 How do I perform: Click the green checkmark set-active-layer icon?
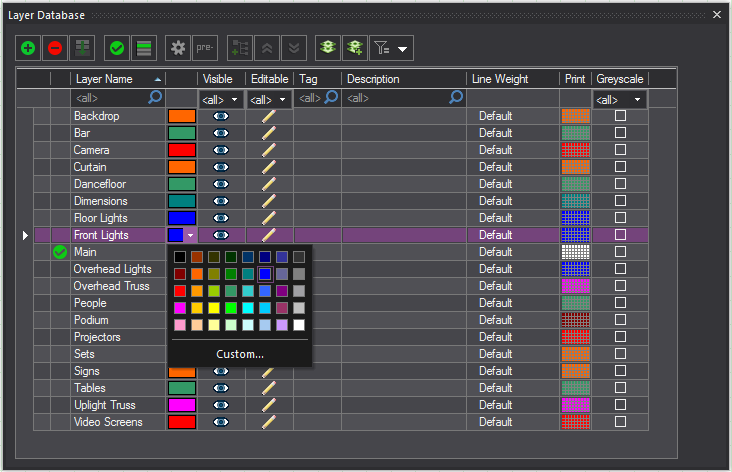click(x=117, y=48)
